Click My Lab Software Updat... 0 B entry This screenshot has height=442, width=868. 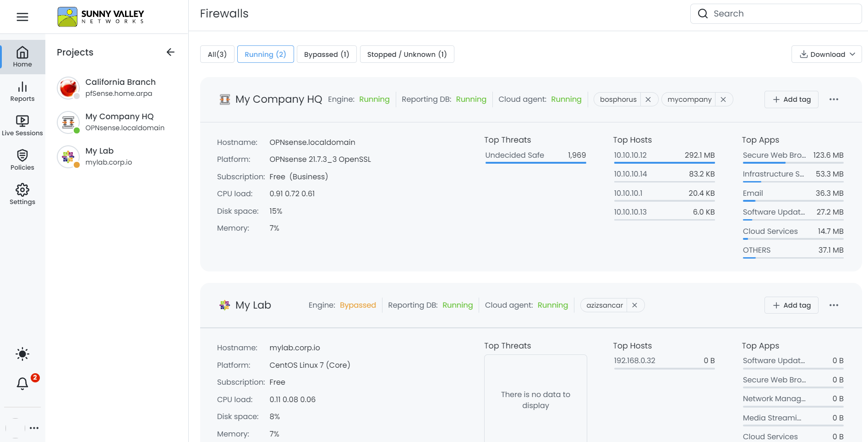pyautogui.click(x=793, y=362)
